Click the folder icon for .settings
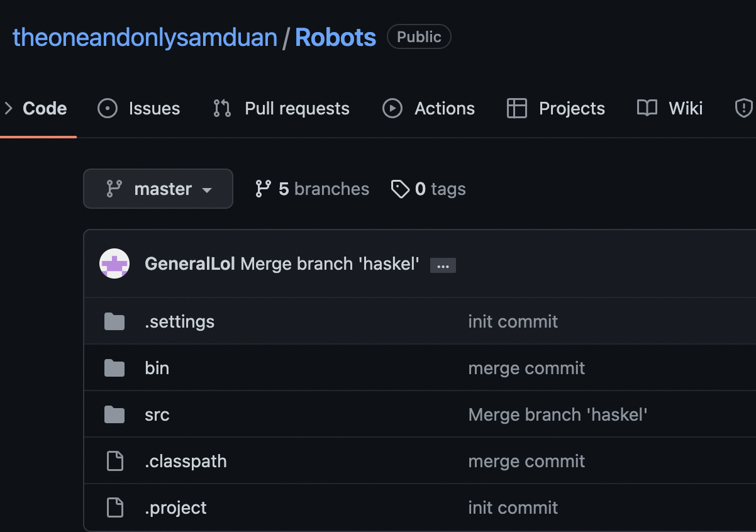The height and width of the screenshot is (532, 756). [x=114, y=321]
